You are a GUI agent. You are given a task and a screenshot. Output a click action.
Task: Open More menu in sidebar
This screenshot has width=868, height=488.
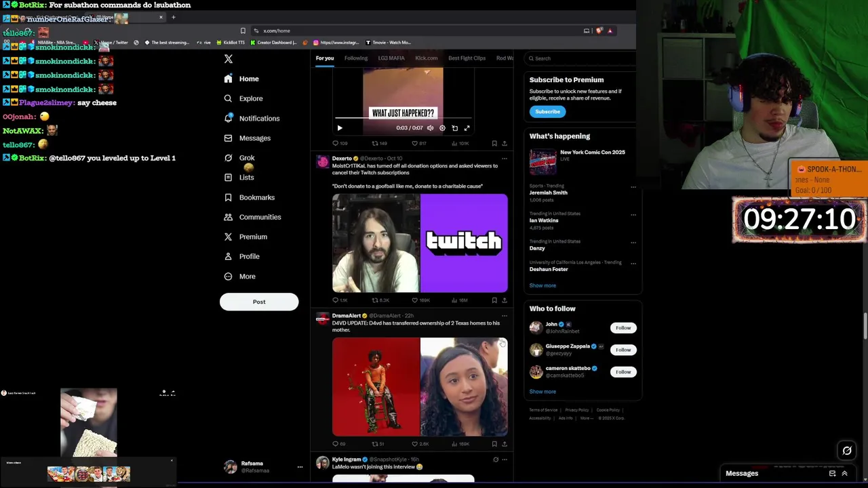pos(240,277)
